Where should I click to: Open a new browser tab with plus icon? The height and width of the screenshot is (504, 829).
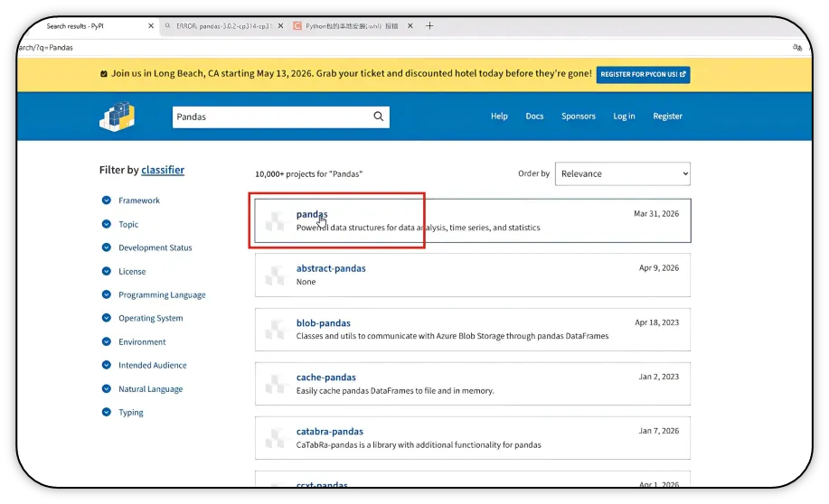pyautogui.click(x=429, y=26)
